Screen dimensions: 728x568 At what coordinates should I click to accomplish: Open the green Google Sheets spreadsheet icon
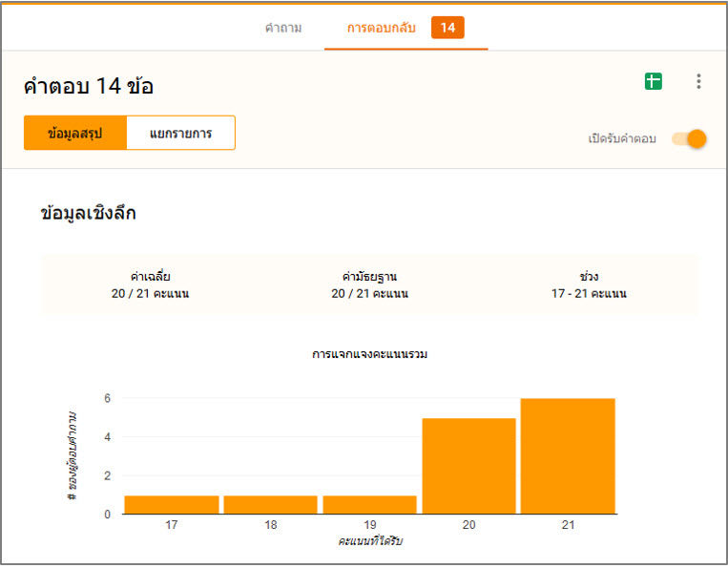[653, 82]
